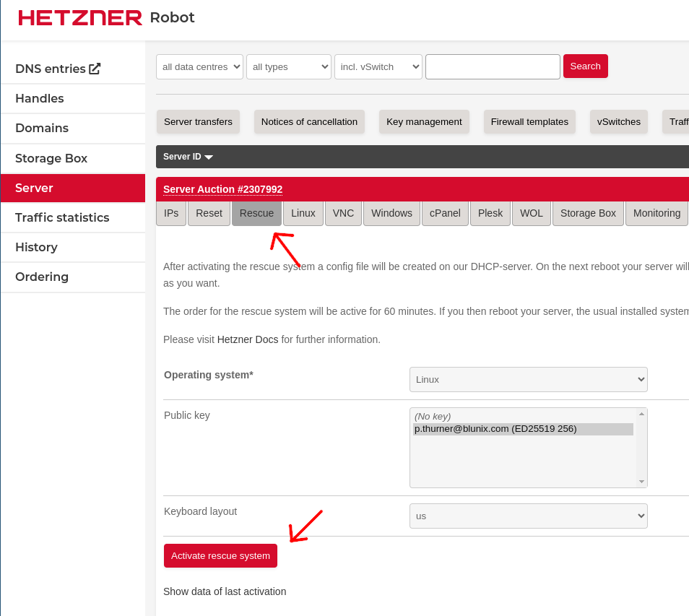This screenshot has height=616, width=689.
Task: Expand the 'all types' filter dropdown
Action: pyautogui.click(x=288, y=66)
